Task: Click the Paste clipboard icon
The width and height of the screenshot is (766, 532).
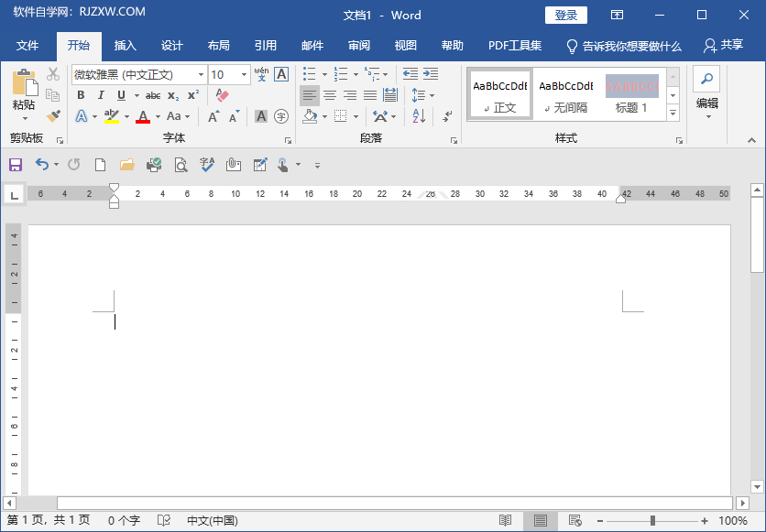Action: (25, 82)
